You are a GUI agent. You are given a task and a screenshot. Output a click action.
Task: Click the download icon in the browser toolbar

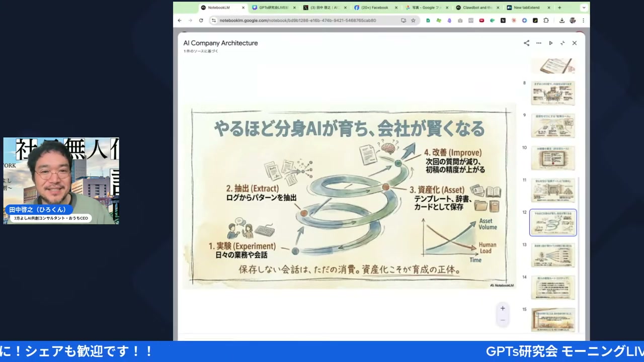point(562,20)
